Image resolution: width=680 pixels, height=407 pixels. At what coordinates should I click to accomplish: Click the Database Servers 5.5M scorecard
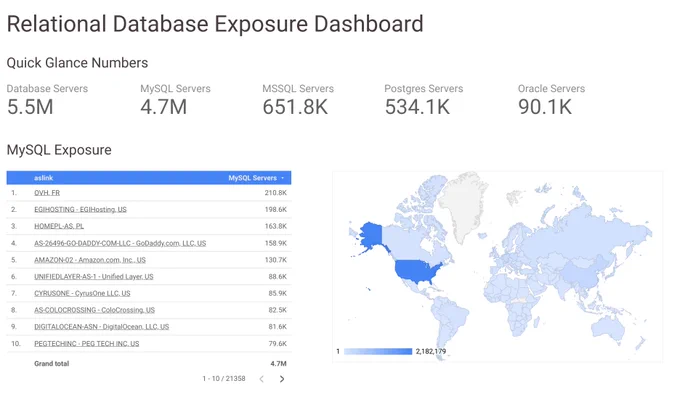coord(47,101)
